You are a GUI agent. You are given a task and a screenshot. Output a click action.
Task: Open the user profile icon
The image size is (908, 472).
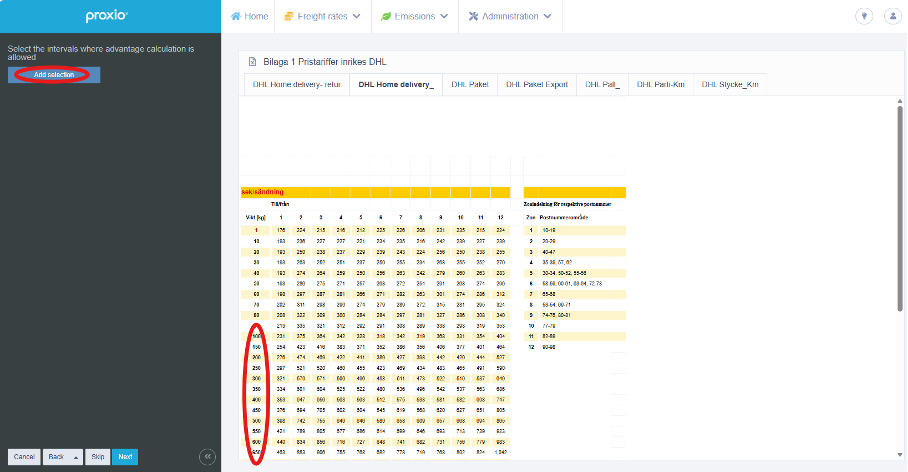pos(892,16)
